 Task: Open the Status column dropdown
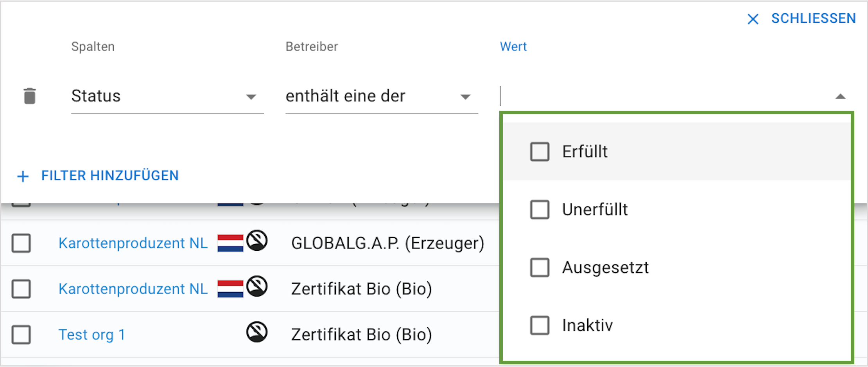point(167,96)
